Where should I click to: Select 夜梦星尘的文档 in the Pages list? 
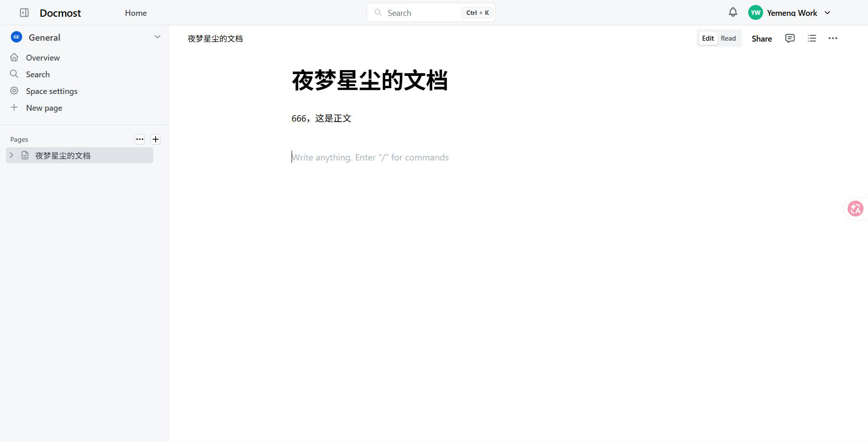63,155
